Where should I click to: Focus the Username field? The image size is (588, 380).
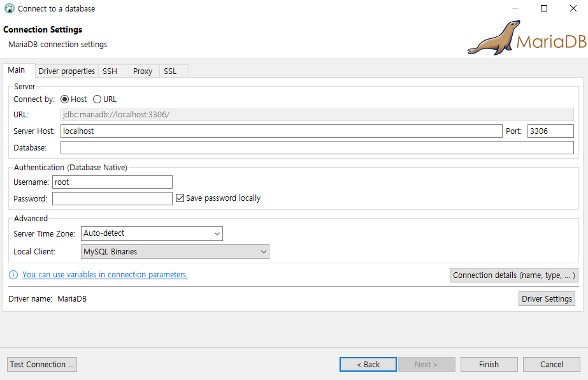[x=112, y=182]
